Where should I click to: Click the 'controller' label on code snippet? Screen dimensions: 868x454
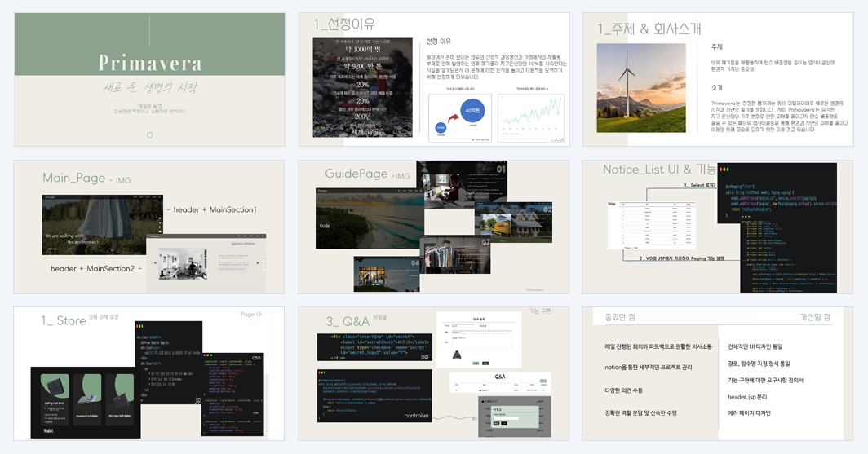[416, 416]
